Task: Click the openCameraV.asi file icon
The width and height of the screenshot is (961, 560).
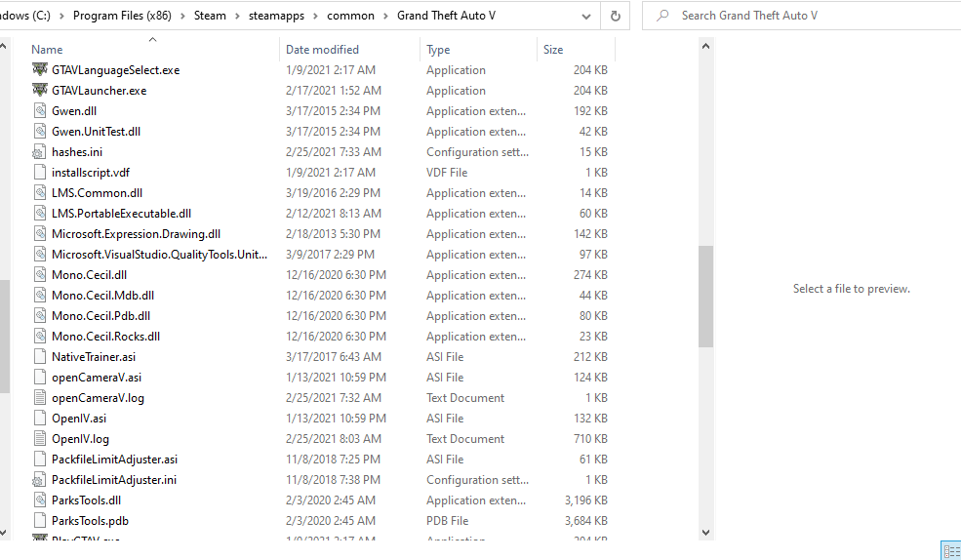Action: click(40, 378)
